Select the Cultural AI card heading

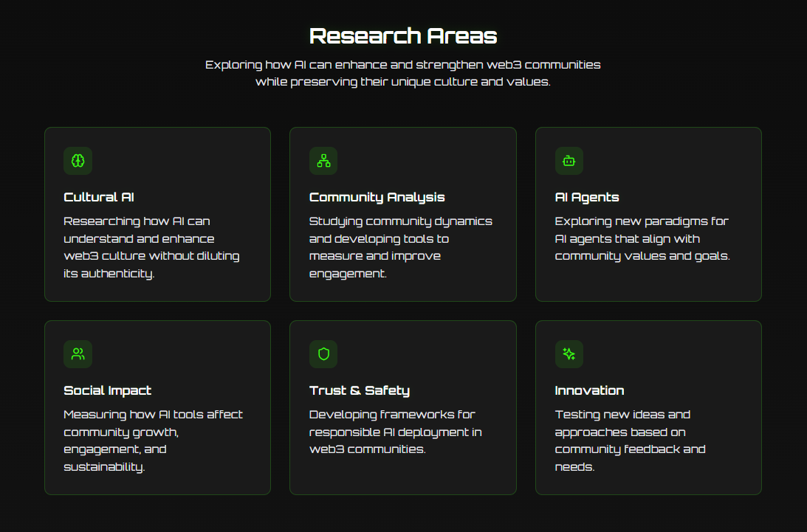[x=99, y=197]
